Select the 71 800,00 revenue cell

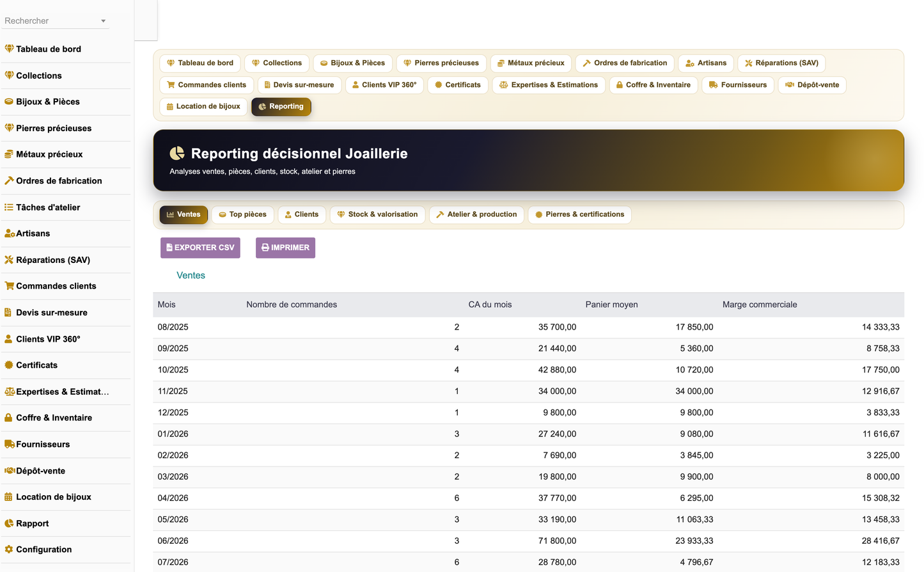[x=557, y=541]
